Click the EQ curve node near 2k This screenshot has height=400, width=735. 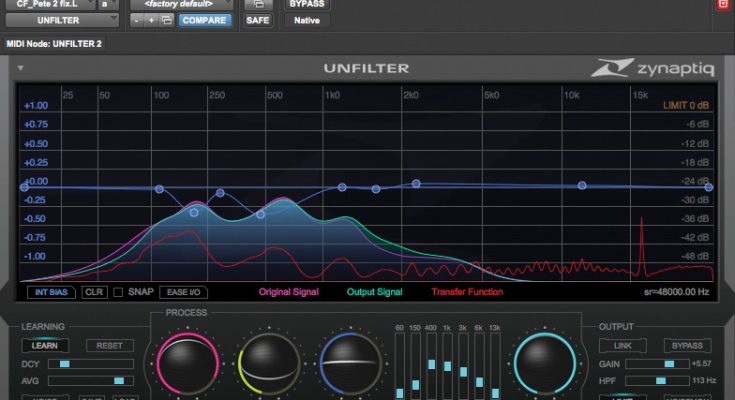(416, 184)
